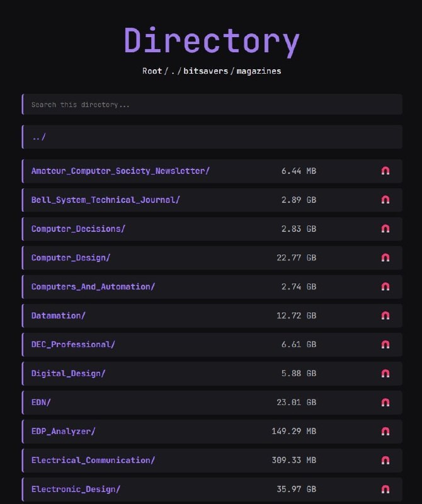Click the magnet icon for Amateur_Computer_Society_Newsletter

(385, 171)
